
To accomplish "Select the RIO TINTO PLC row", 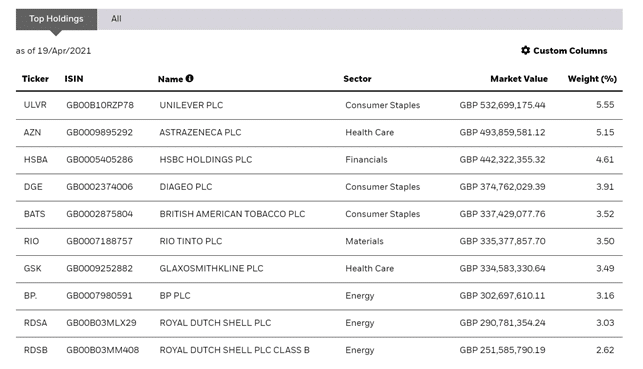I will point(319,241).
